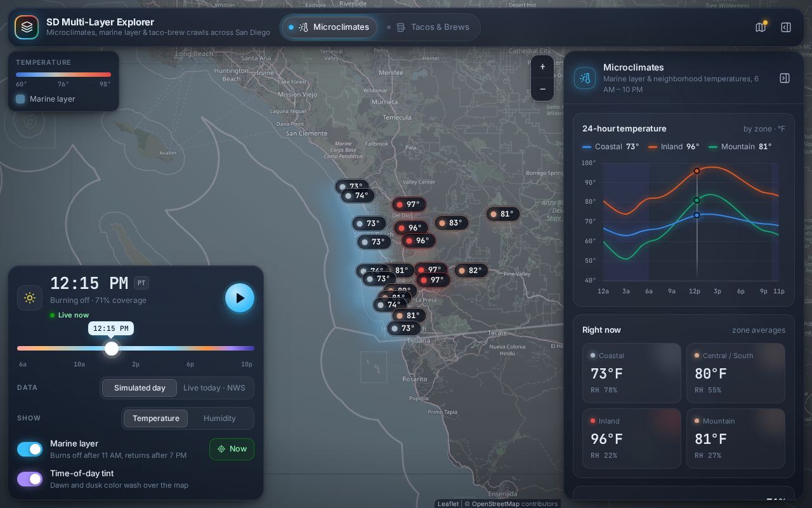Open the Coastal right-now card
Viewport: 812px width, 508px height.
pos(632,373)
